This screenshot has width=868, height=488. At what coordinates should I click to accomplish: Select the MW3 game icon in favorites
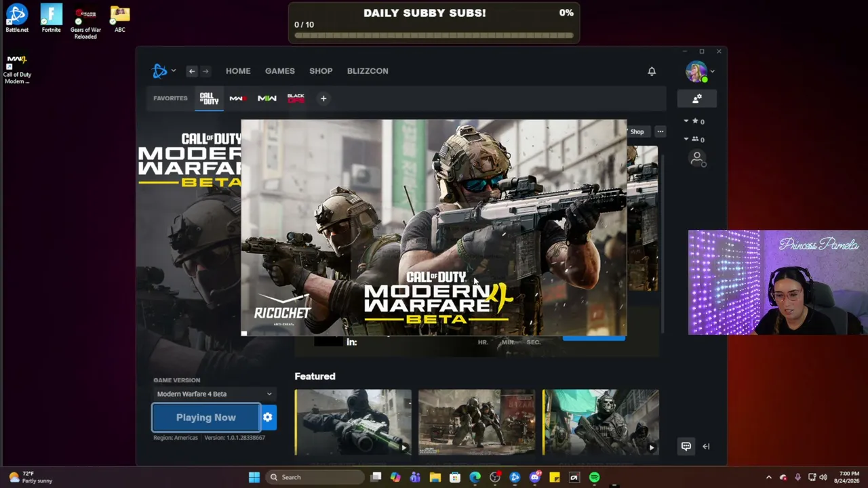[237, 99]
